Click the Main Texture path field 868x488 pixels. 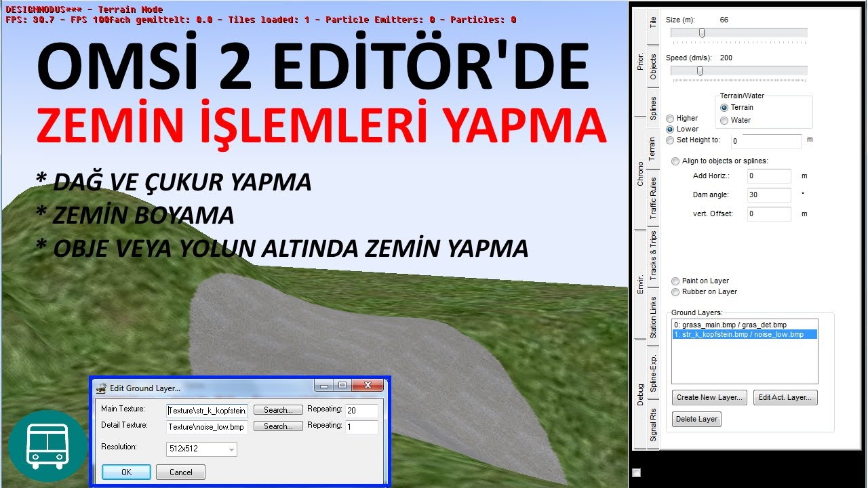207,410
